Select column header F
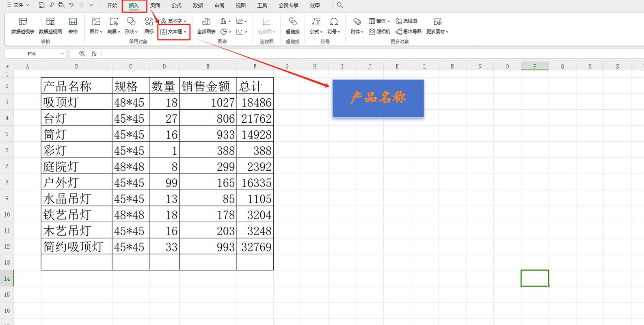This screenshot has height=325, width=644. point(255,66)
